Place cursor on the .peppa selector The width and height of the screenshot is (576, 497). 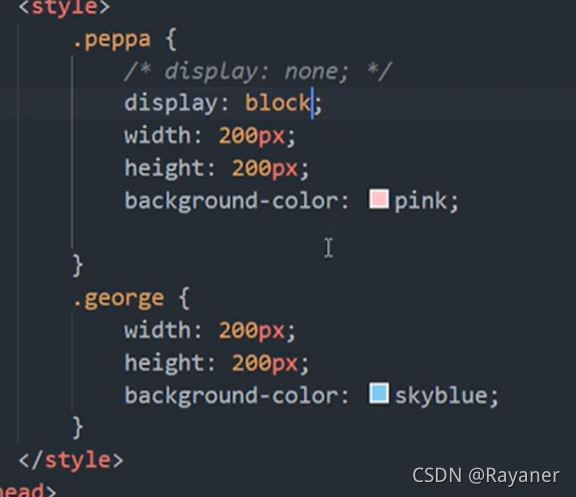click(112, 39)
